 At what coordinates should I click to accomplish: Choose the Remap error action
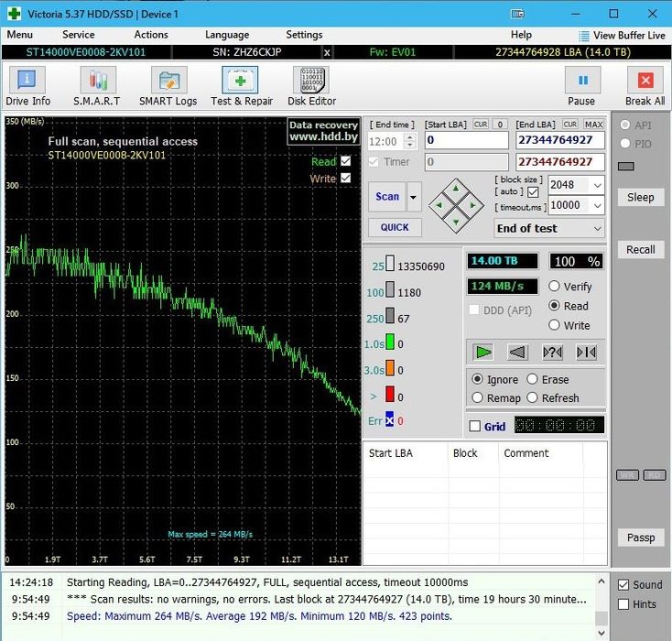click(477, 398)
